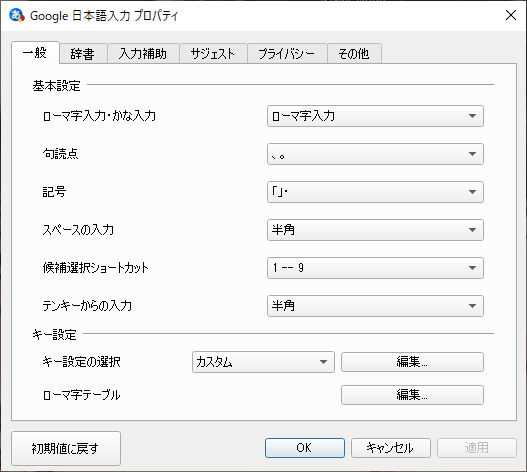Screen dimensions: 527x472
Task: Select the 一般 tab
Action: [35, 52]
